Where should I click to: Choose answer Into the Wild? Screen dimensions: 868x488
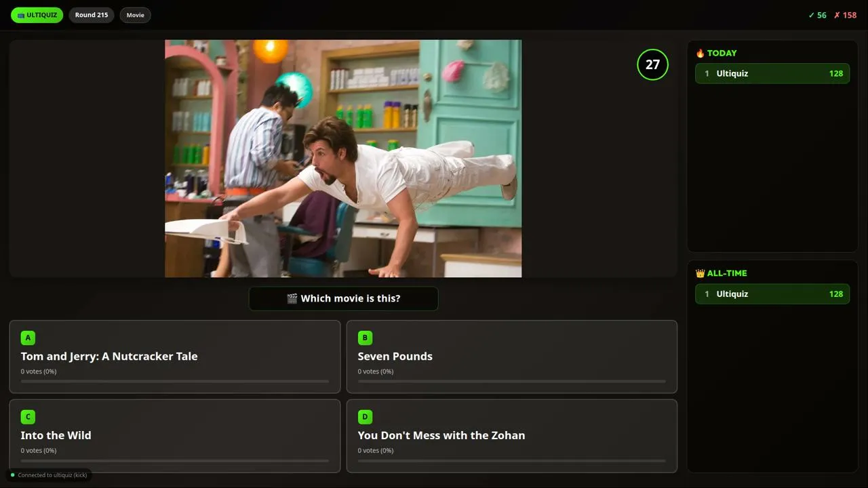pyautogui.click(x=175, y=436)
